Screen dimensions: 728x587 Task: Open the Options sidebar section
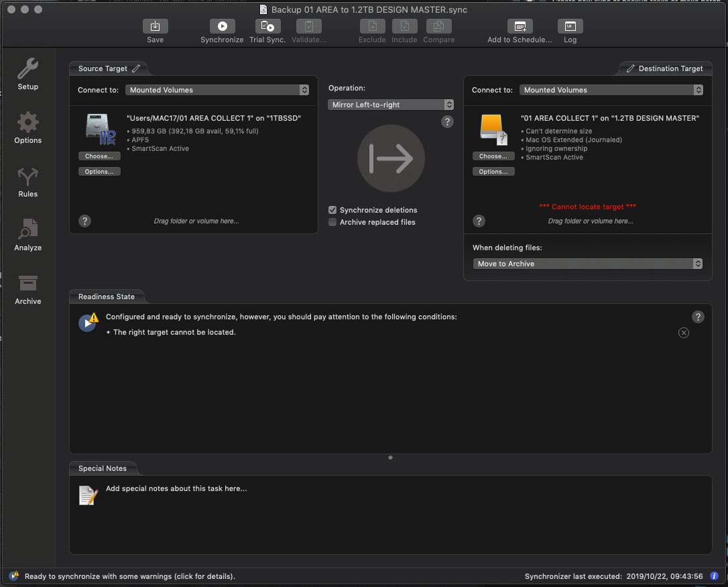coord(27,128)
